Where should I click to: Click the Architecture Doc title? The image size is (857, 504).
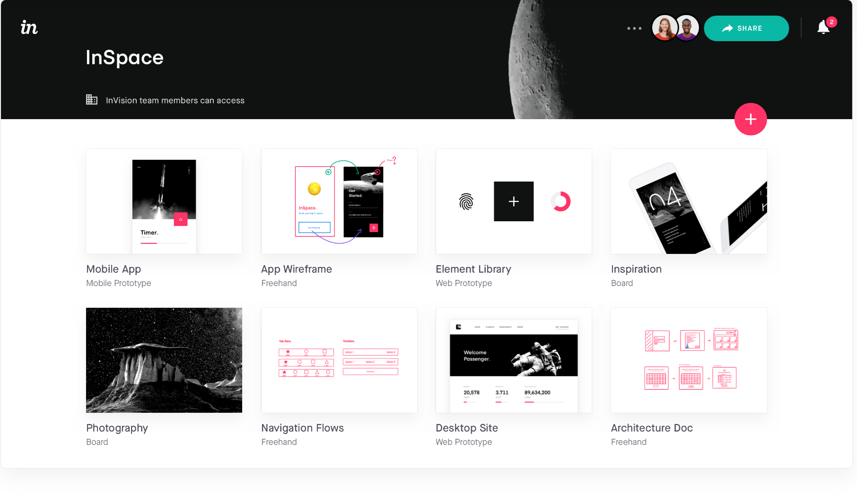(652, 428)
